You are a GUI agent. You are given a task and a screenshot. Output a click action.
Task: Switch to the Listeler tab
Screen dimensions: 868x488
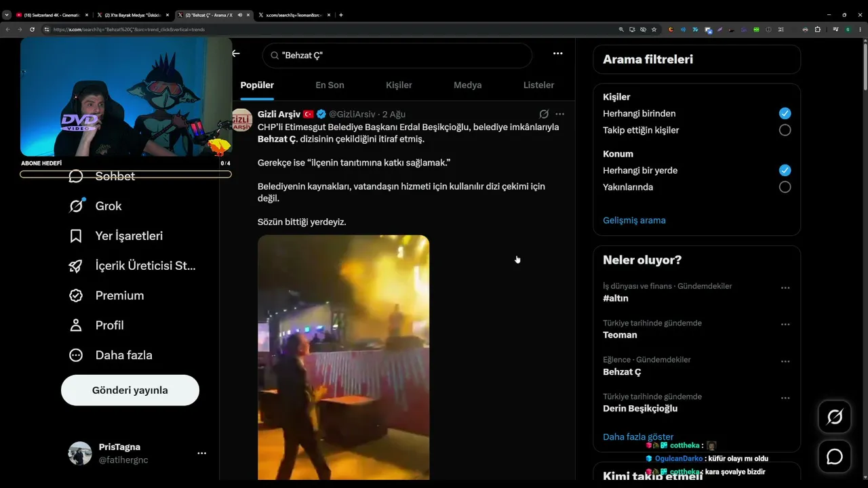[538, 85]
